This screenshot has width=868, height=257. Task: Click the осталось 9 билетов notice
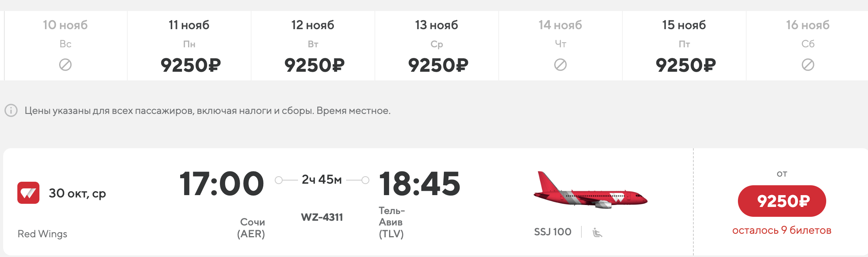tap(782, 230)
